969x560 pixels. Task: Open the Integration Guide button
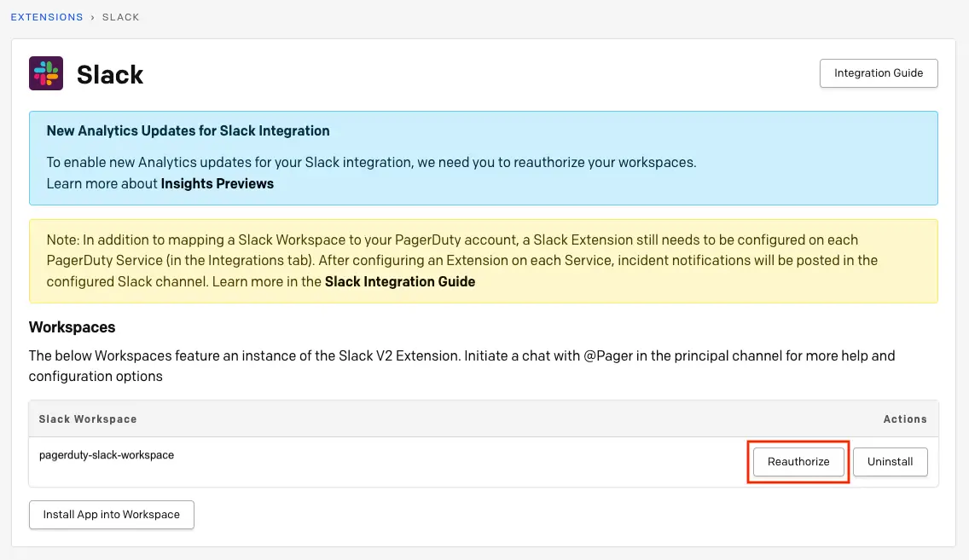click(x=878, y=73)
